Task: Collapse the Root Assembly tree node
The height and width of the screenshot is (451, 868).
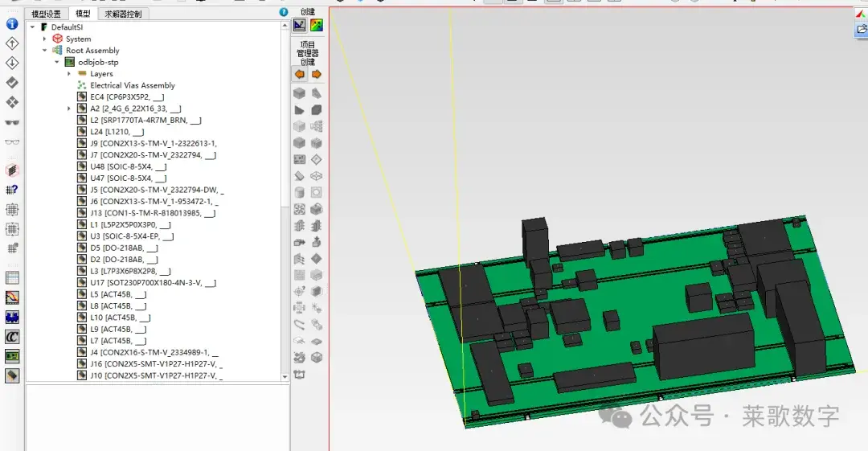Action: tap(45, 51)
